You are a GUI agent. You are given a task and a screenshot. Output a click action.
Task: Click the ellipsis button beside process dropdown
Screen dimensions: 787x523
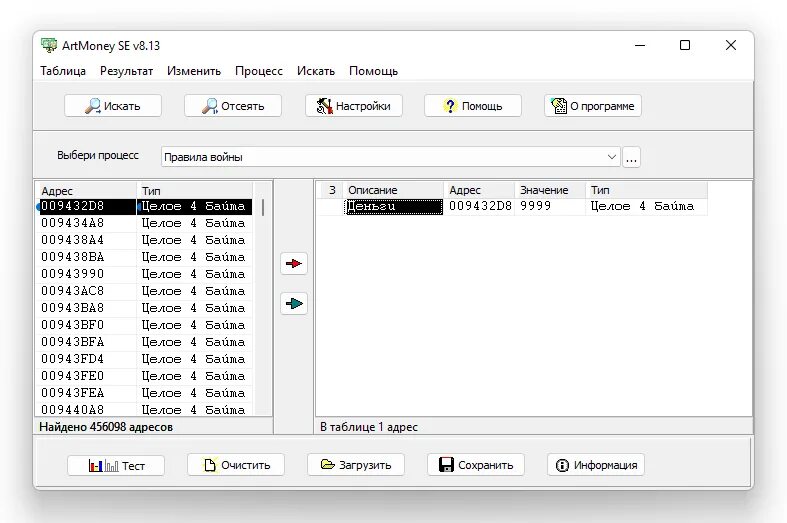(x=631, y=157)
